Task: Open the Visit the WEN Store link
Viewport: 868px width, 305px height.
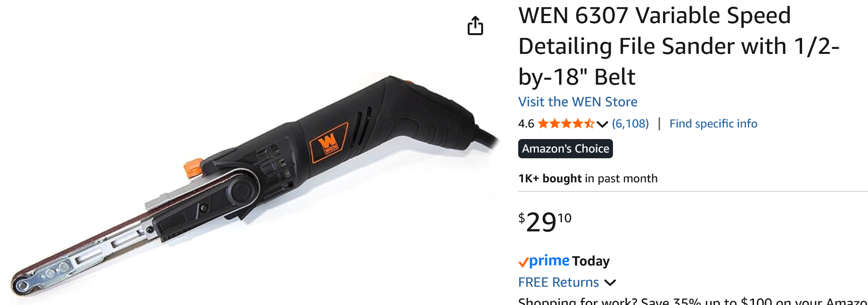Action: coord(577,102)
